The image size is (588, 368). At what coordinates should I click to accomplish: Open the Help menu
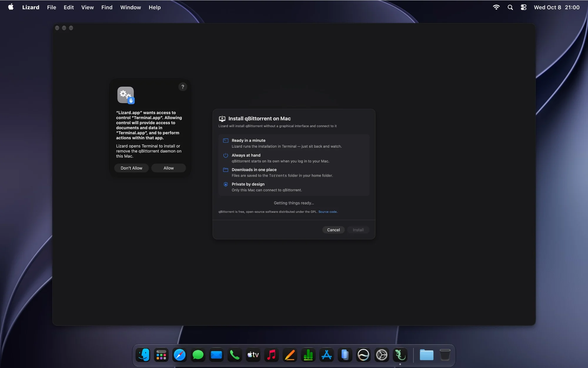(155, 7)
